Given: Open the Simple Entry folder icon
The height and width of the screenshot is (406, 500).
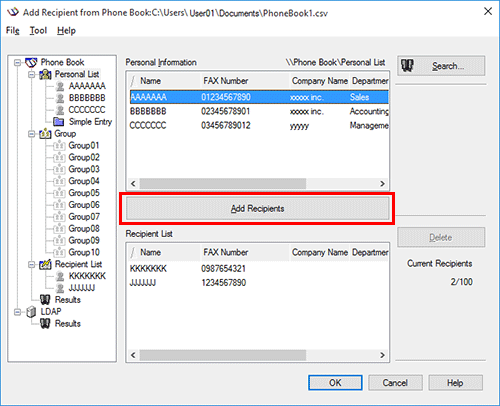Looking at the screenshot, I should coord(59,122).
